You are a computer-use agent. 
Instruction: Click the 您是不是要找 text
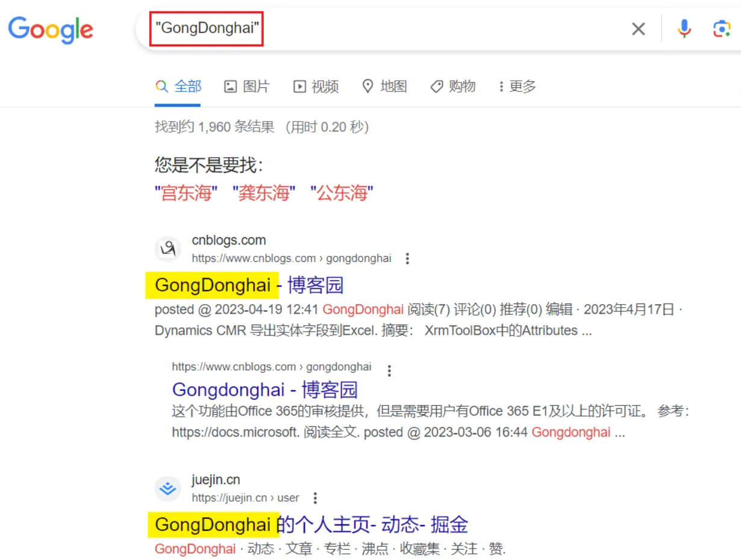pyautogui.click(x=209, y=164)
